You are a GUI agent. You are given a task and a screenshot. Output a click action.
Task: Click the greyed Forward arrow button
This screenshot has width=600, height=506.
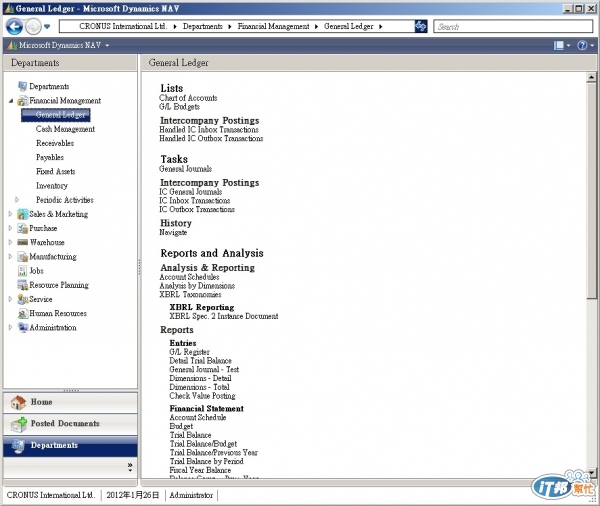click(33, 26)
